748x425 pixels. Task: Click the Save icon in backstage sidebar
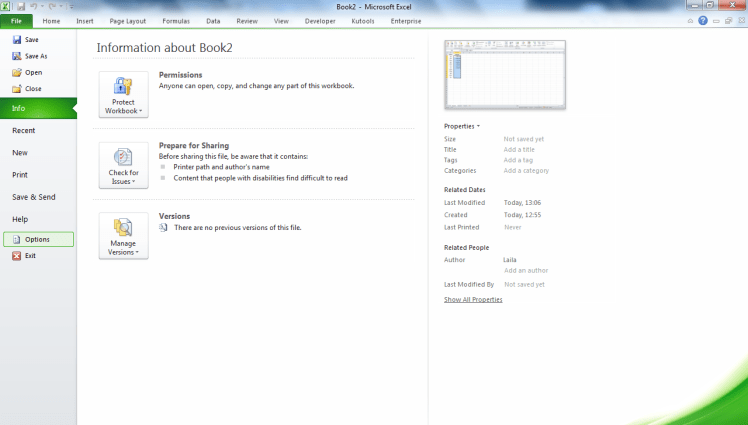(16, 40)
